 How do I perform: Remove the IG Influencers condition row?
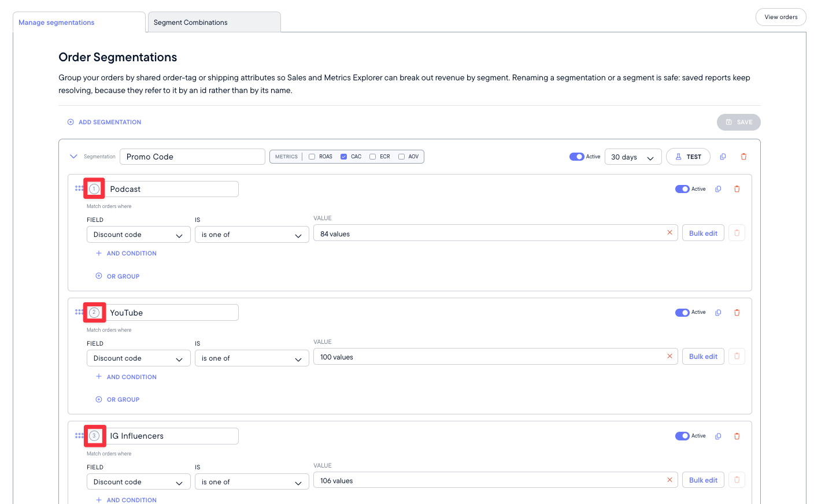(x=737, y=480)
